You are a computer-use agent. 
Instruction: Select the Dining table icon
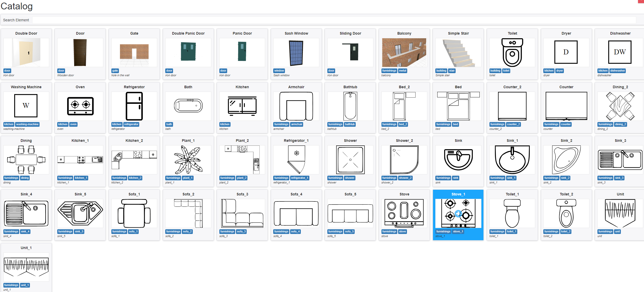click(26, 160)
